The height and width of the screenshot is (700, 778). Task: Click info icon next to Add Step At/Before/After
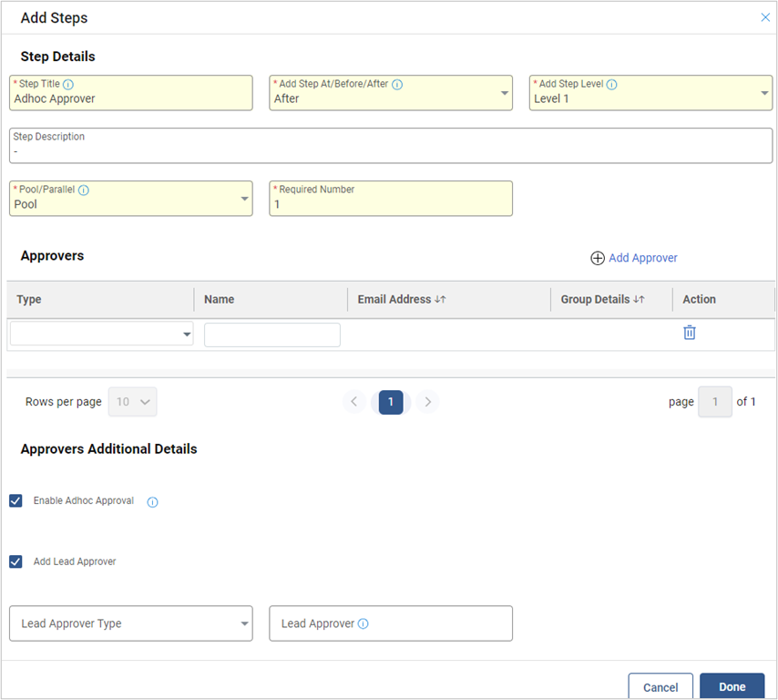point(397,84)
